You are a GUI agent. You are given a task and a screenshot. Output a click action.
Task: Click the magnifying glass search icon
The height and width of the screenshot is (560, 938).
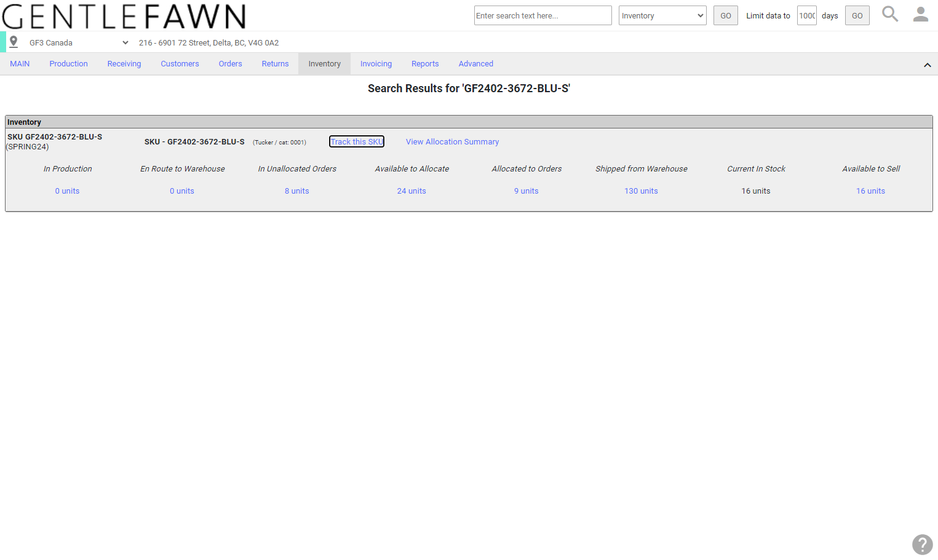(890, 14)
